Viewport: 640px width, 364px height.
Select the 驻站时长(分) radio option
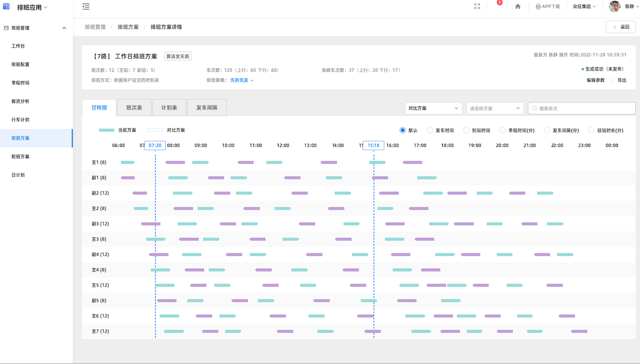[591, 131]
